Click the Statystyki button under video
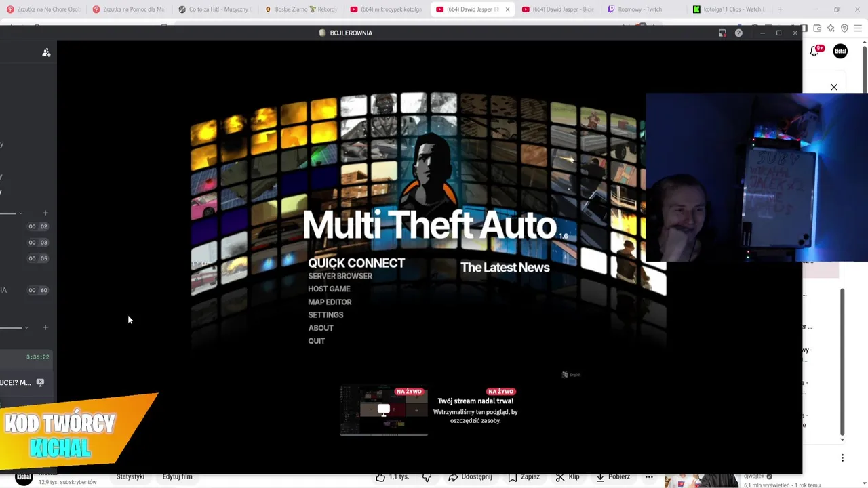The width and height of the screenshot is (868, 488). tap(130, 476)
